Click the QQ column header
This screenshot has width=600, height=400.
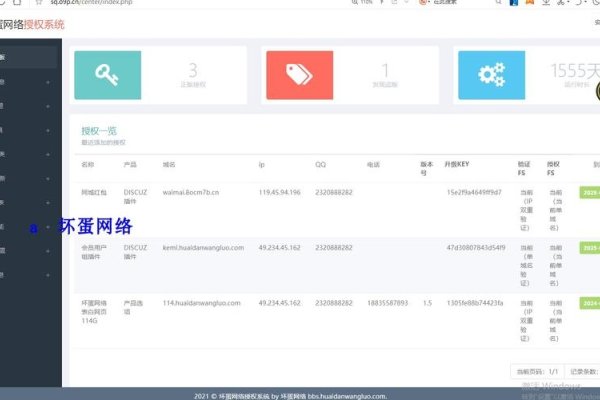coord(321,165)
